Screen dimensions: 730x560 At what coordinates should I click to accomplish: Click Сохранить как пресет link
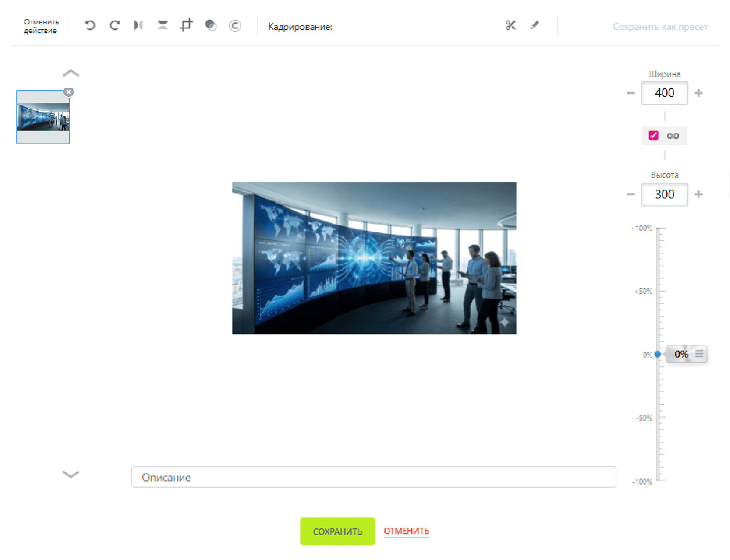tap(660, 27)
